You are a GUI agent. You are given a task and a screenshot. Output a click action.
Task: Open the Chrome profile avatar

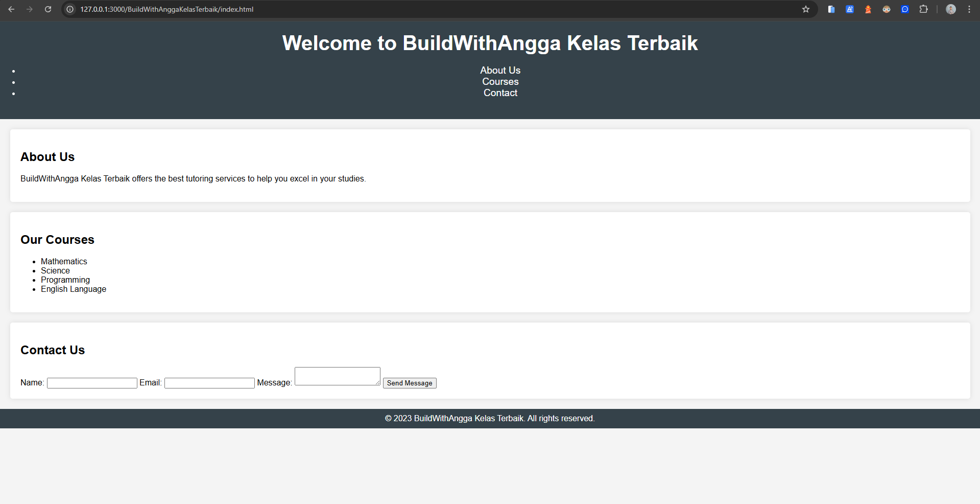[x=951, y=9]
